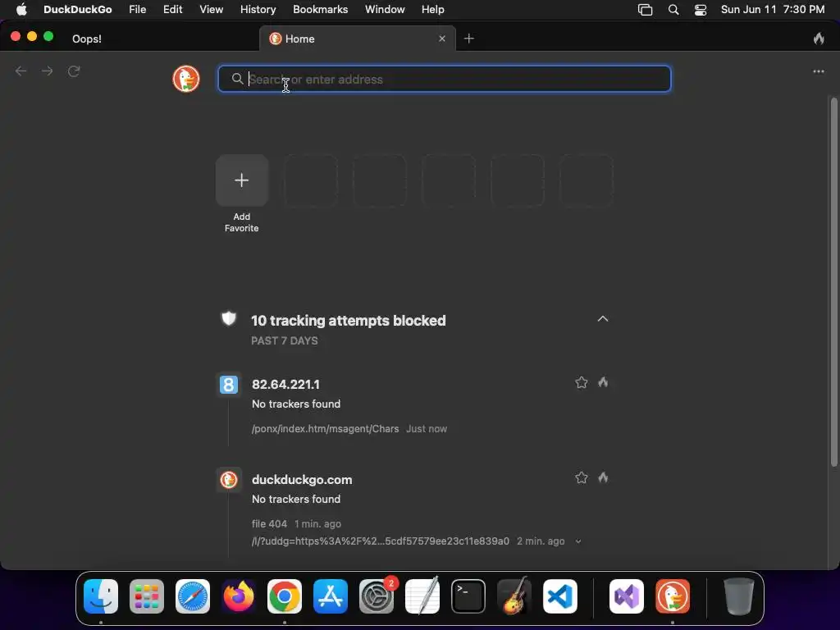Select the Home tab

coord(358,39)
